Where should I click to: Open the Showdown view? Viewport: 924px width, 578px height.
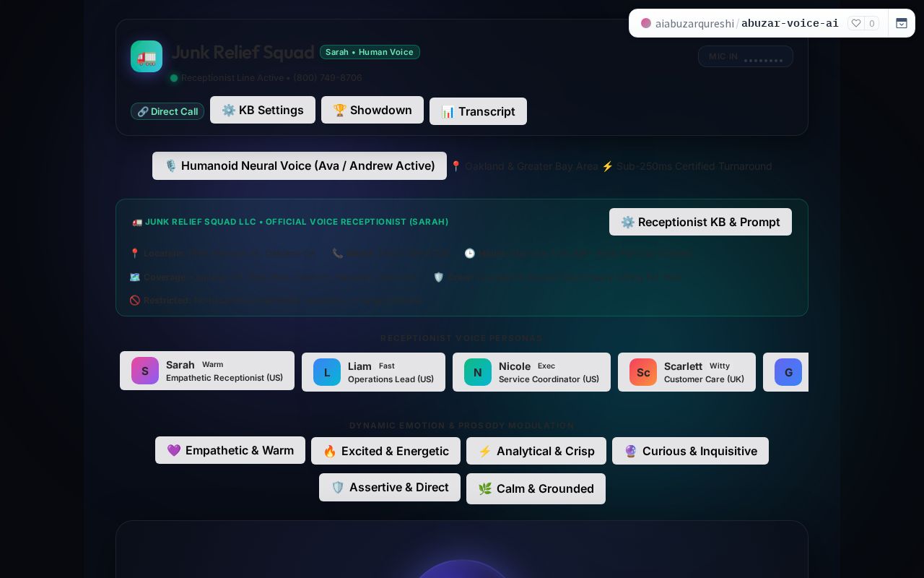coord(372,110)
